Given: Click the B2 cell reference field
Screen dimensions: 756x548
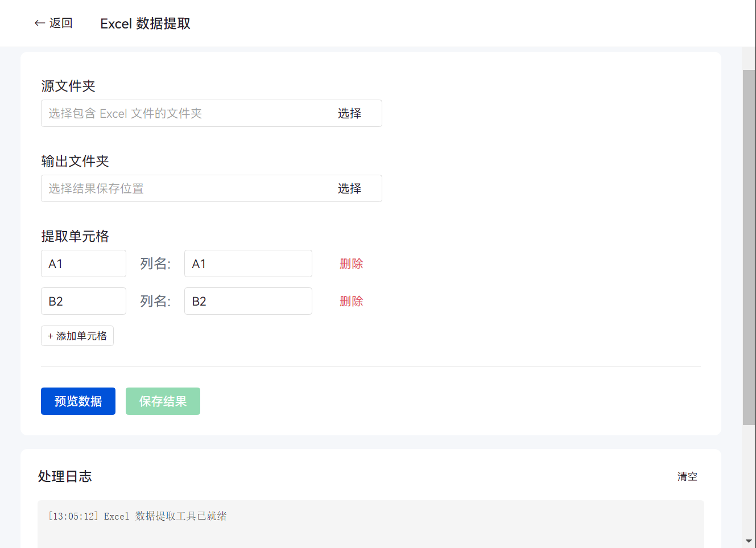Looking at the screenshot, I should pos(83,301).
